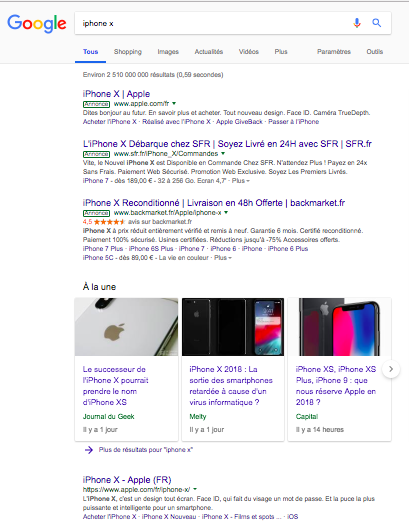Click the À la une heading
The height and width of the screenshot is (525, 409).
click(x=99, y=287)
